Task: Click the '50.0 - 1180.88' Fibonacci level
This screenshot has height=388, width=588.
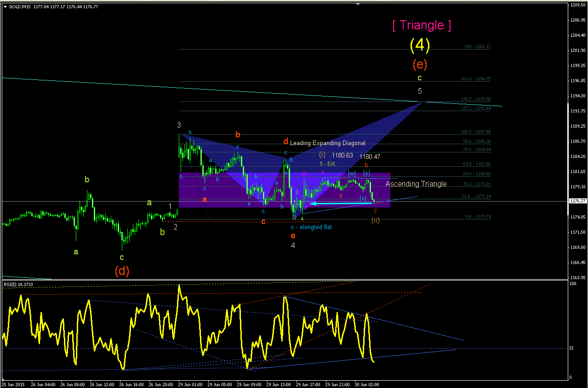Action: (x=476, y=174)
